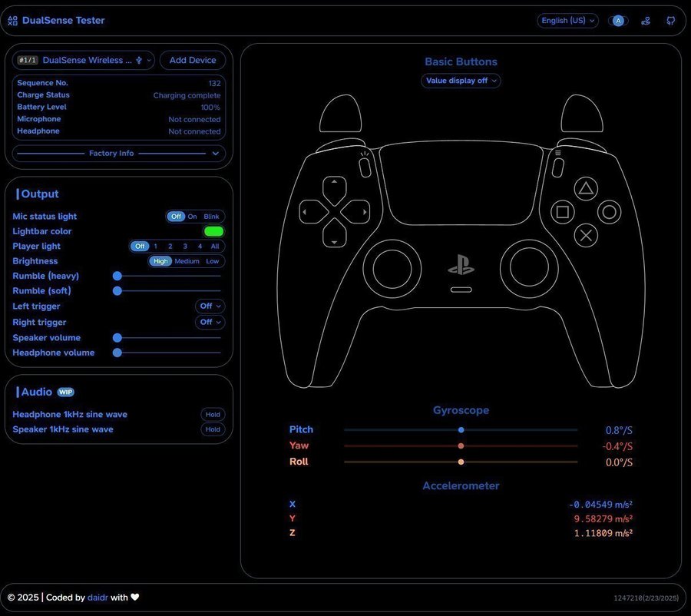The width and height of the screenshot is (691, 616).
Task: Set Brightness to Medium
Action: click(x=187, y=261)
